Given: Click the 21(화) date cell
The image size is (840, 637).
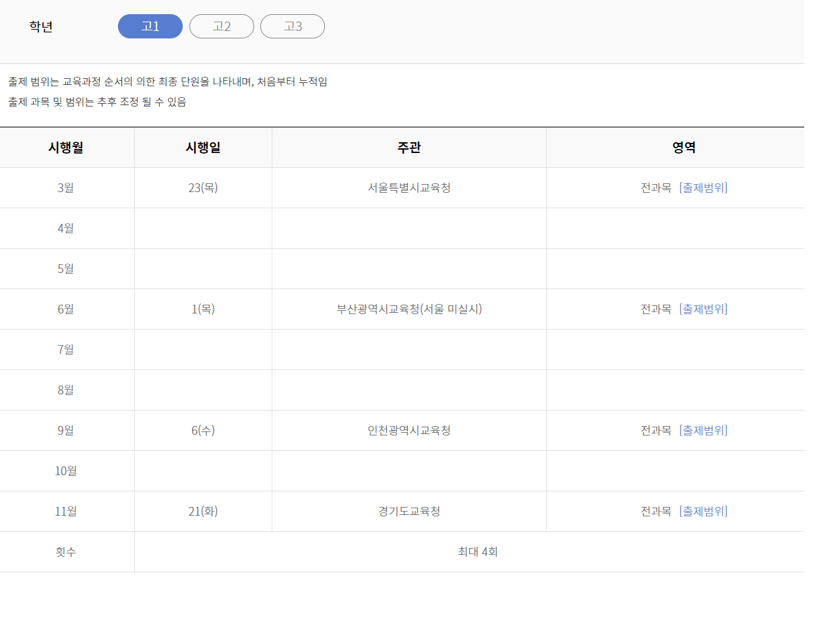Looking at the screenshot, I should pos(203,512).
